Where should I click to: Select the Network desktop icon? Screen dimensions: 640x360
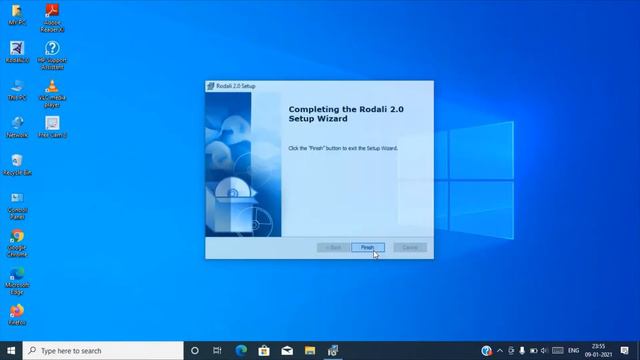point(17,127)
